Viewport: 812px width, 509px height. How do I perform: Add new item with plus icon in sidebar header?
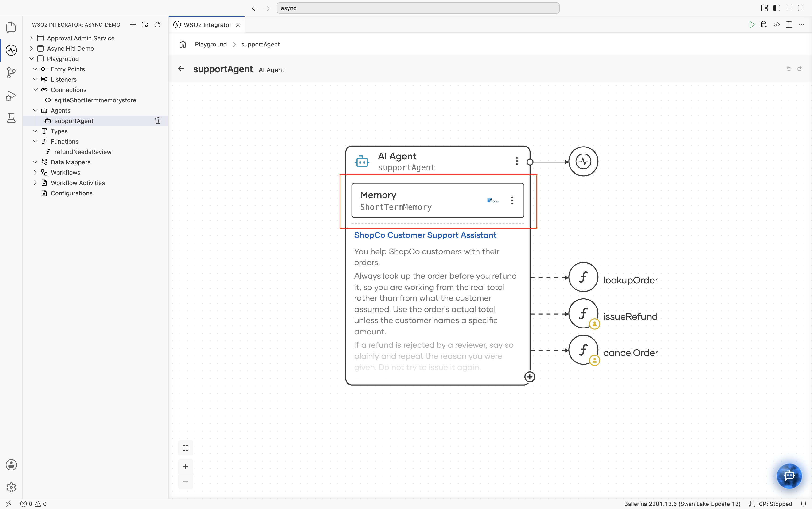click(x=133, y=25)
